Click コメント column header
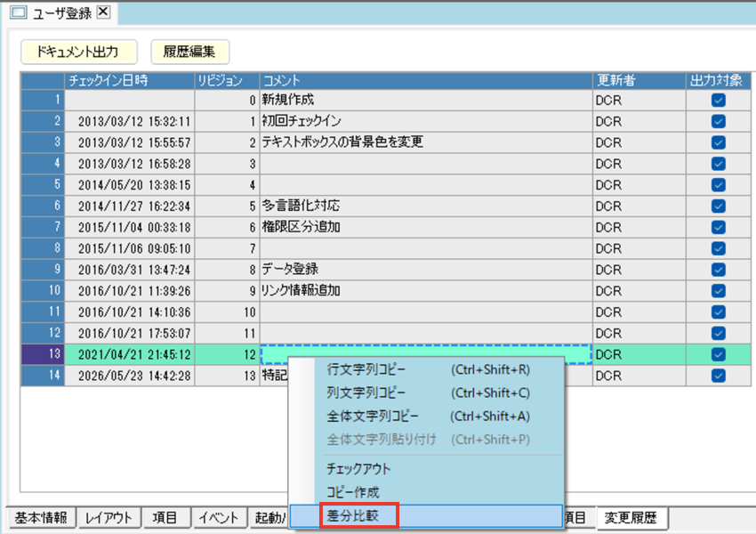Image resolution: width=756 pixels, height=534 pixels. click(426, 81)
